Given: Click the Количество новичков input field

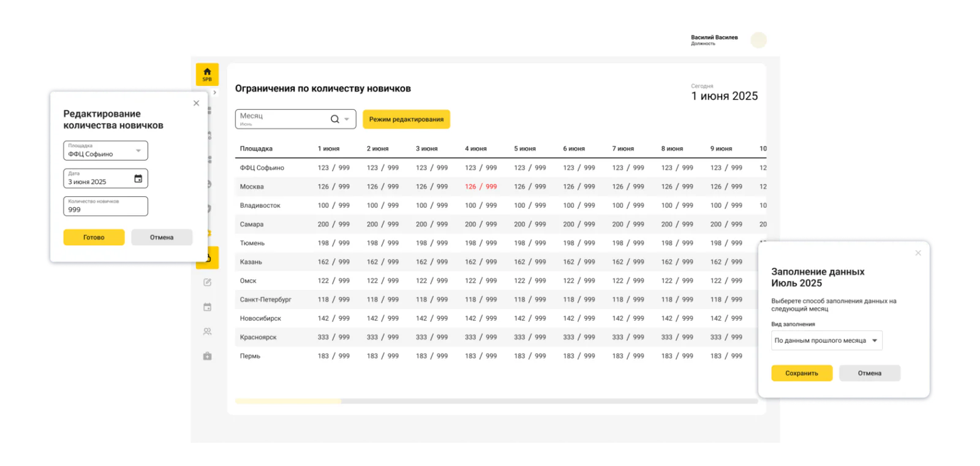Looking at the screenshot, I should click(105, 206).
